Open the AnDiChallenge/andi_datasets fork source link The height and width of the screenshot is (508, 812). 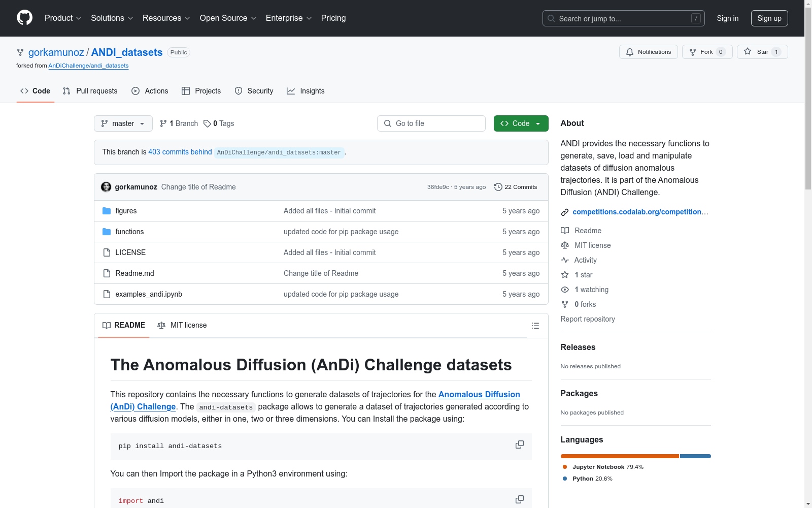88,66
